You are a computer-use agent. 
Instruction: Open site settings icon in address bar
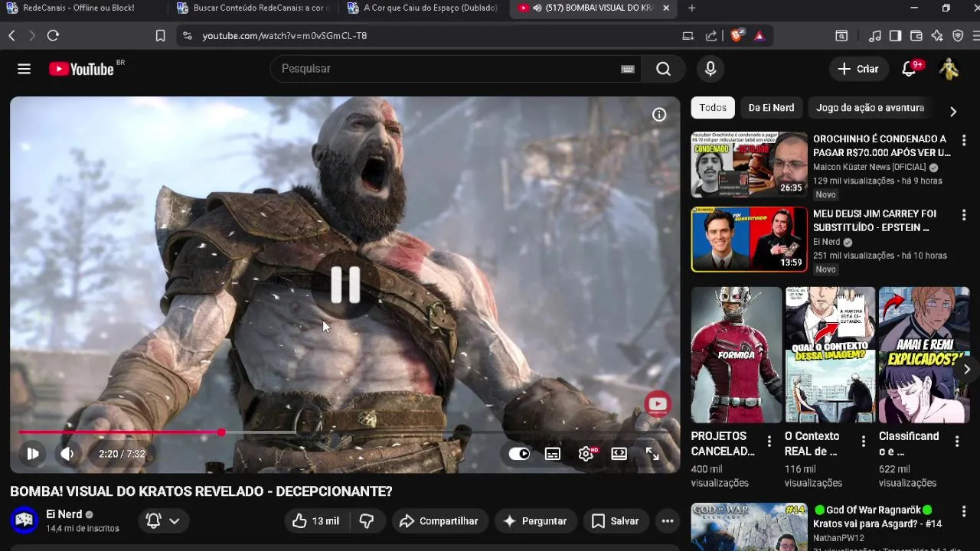[188, 36]
